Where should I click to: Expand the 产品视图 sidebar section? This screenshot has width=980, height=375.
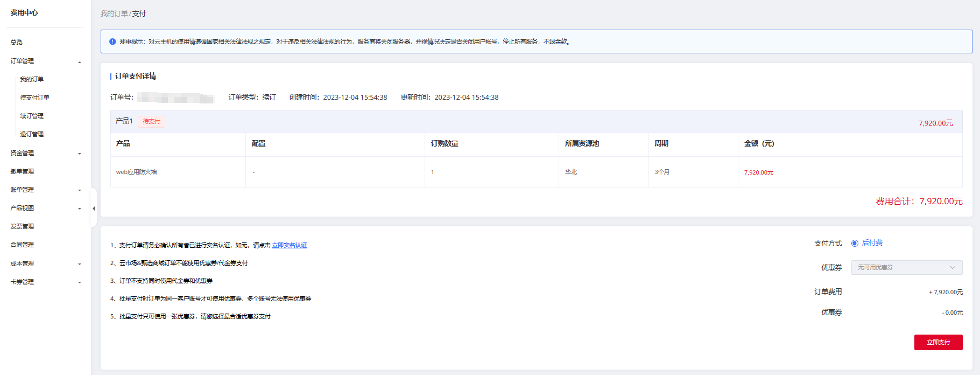pos(45,209)
